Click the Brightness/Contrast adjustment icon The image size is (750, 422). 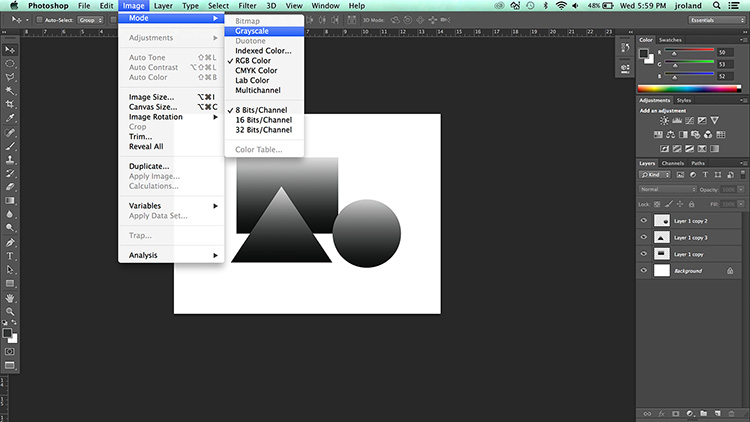tap(664, 121)
